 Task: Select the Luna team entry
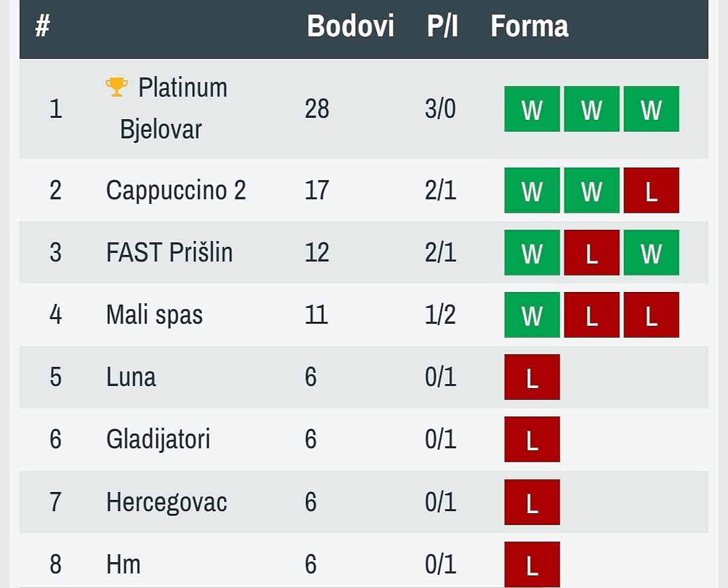(x=131, y=377)
